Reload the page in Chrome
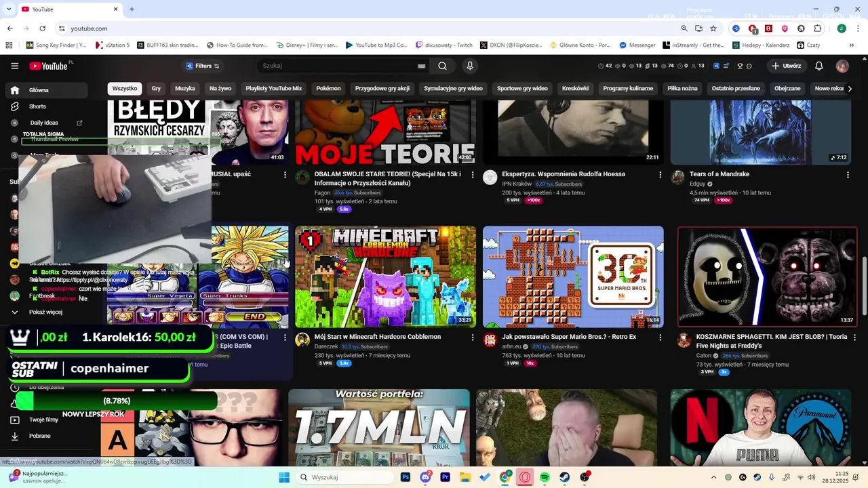 (42, 28)
